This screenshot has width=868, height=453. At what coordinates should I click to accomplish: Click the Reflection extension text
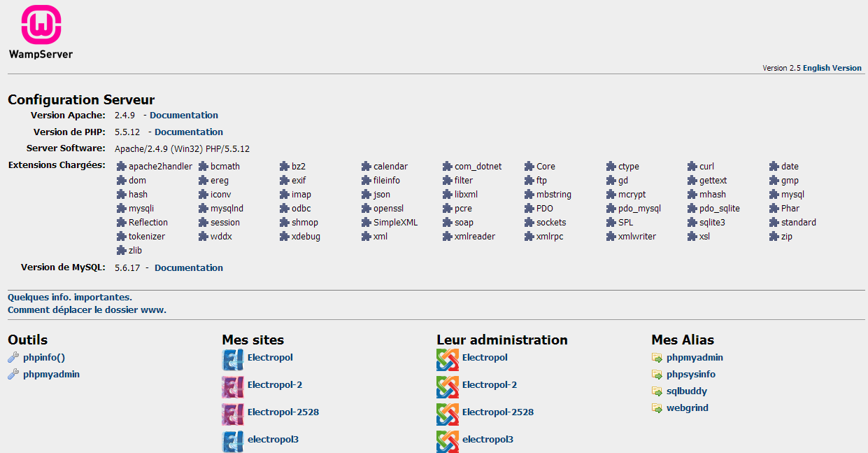[x=148, y=223]
